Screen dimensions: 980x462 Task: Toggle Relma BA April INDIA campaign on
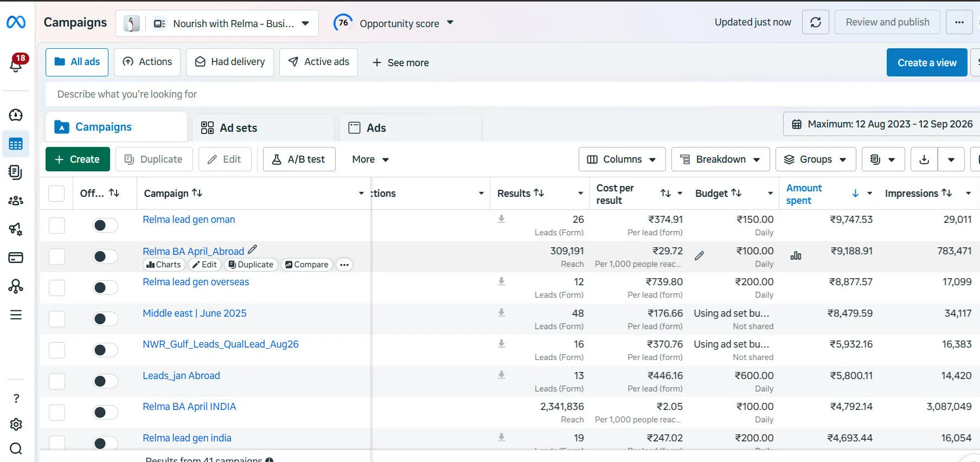point(105,412)
